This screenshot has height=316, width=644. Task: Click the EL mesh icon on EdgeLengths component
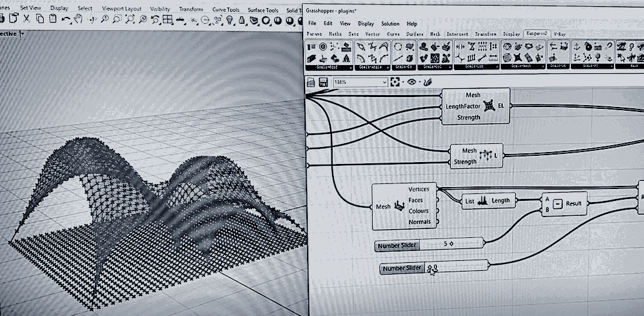[489, 106]
